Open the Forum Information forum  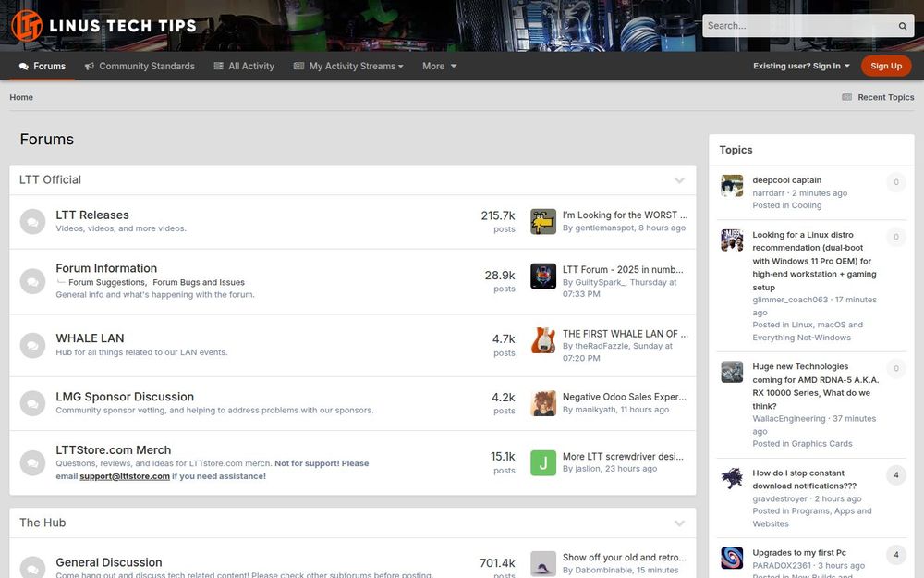click(x=106, y=268)
